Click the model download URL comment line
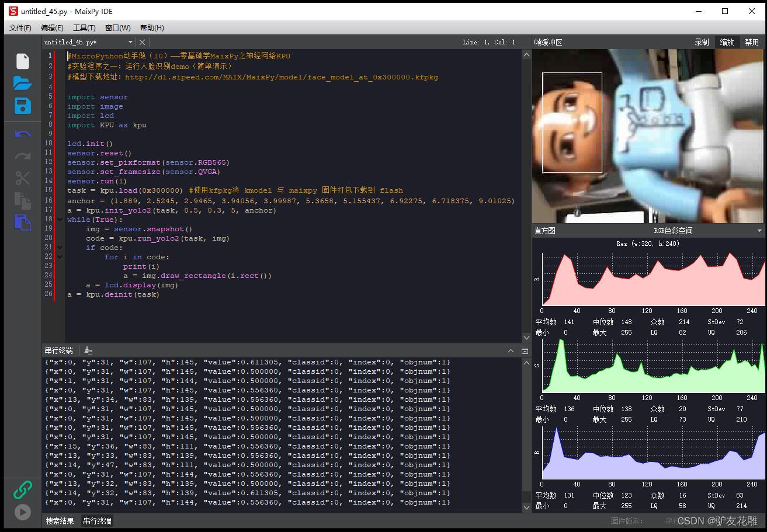This screenshot has height=532, width=767. (252, 77)
